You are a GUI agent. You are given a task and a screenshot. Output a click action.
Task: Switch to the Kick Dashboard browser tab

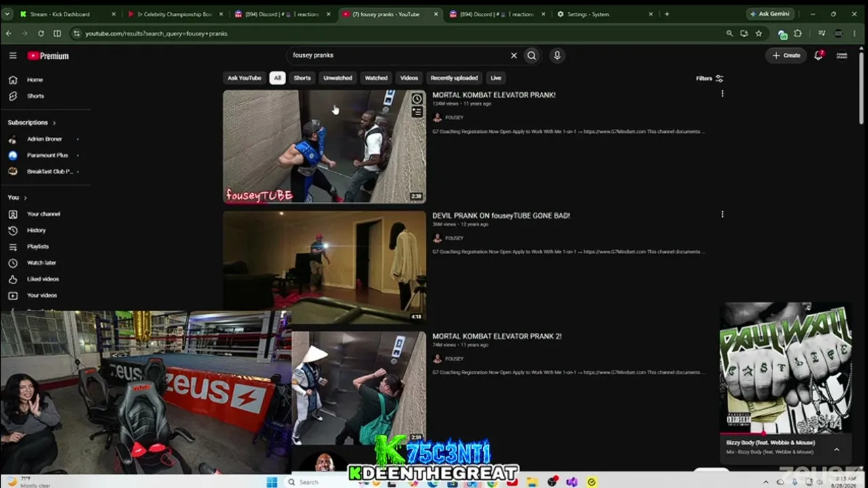(66, 14)
